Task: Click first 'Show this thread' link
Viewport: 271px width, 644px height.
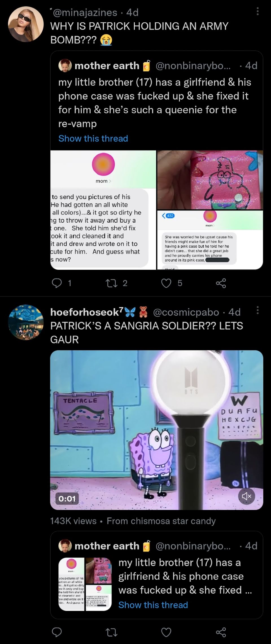Action: [x=93, y=138]
